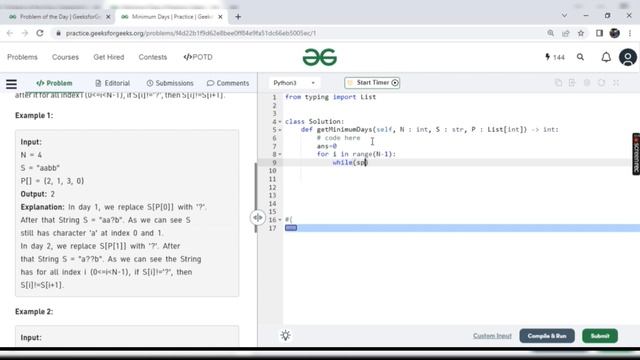Open the site search magnifier icon
The image size is (640, 360).
coord(580,57)
